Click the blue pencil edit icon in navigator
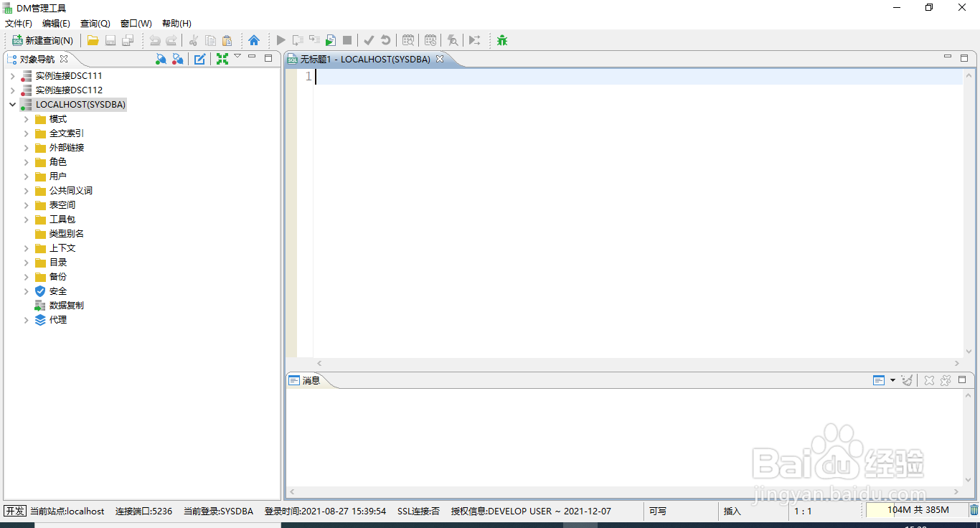The width and height of the screenshot is (980, 528). pos(200,59)
